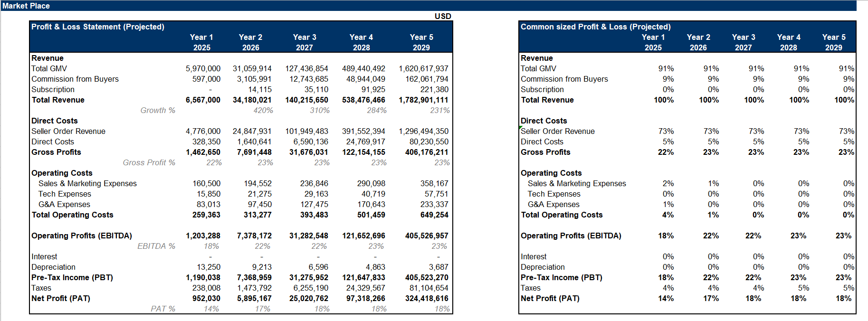Click the USD currency label
The image size is (868, 321).
pyautogui.click(x=442, y=16)
